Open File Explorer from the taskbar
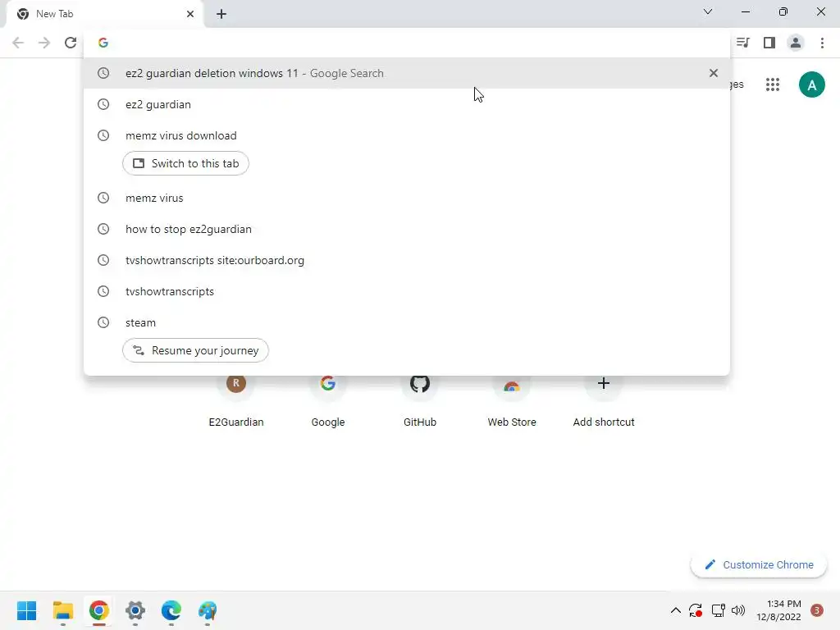The width and height of the screenshot is (840, 630). pos(63,610)
